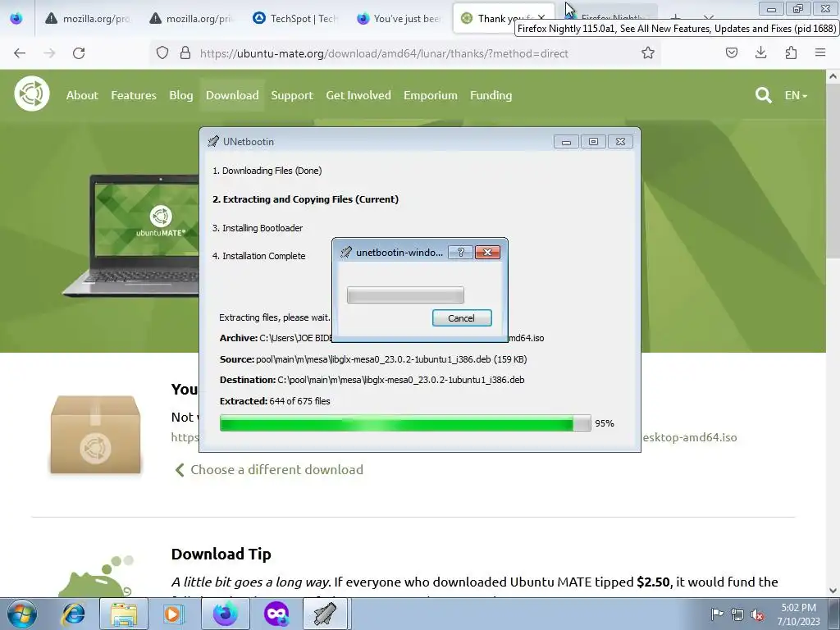840x630 pixels.
Task: Click "Installation Complete" step text
Action: tap(258, 256)
